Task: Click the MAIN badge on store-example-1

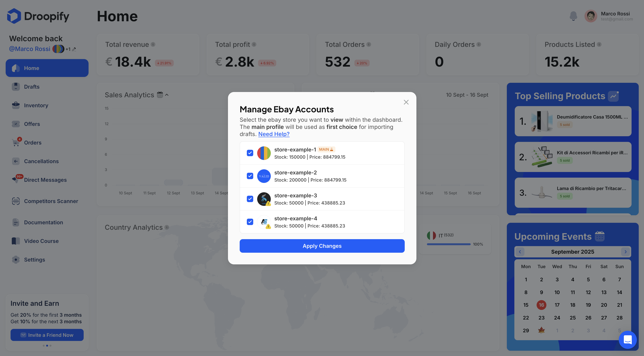Action: [x=326, y=149]
